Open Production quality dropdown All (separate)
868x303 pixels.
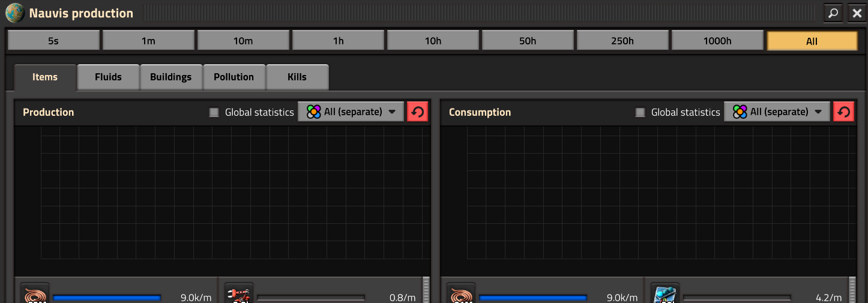(x=351, y=112)
